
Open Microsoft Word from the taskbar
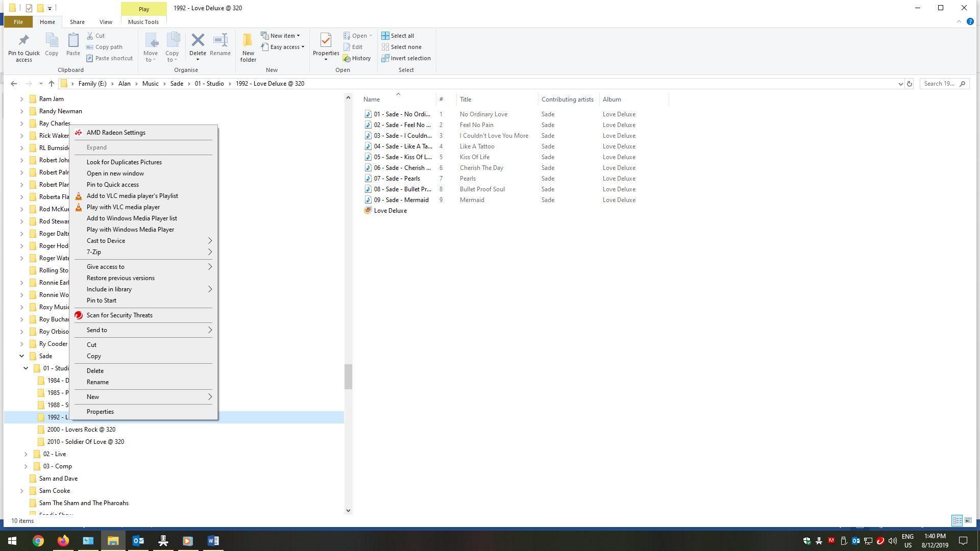(213, 541)
